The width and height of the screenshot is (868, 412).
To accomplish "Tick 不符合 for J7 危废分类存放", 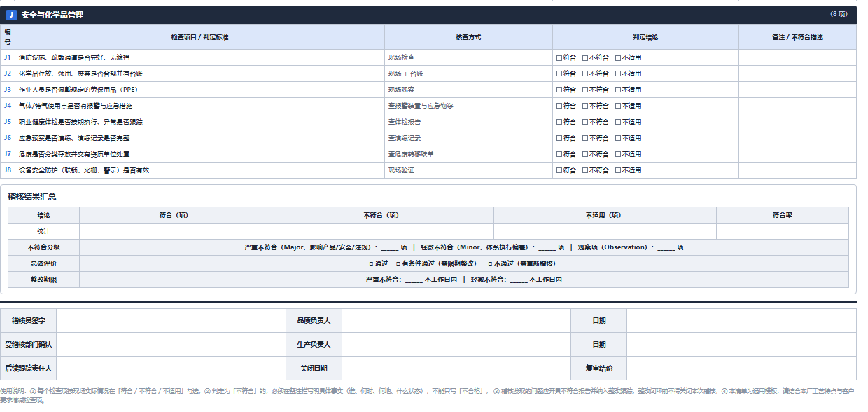I will 585,154.
